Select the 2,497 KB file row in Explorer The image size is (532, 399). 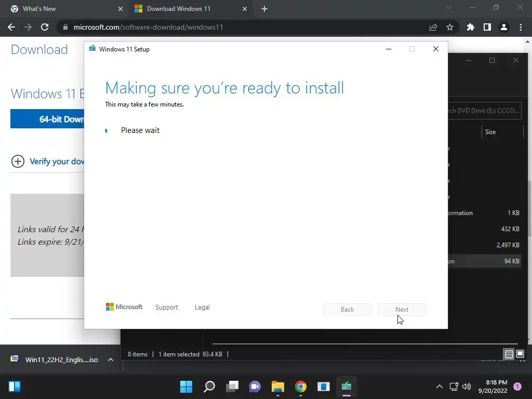pos(484,245)
